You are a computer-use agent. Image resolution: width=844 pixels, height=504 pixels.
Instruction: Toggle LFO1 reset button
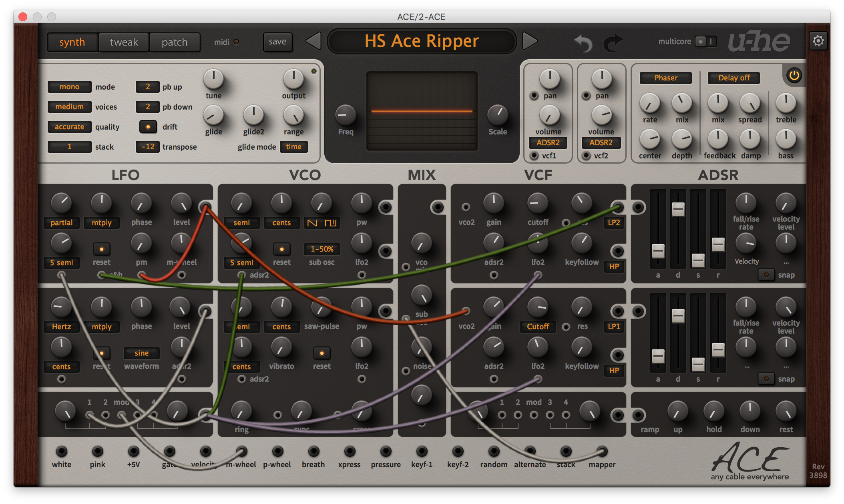(101, 249)
